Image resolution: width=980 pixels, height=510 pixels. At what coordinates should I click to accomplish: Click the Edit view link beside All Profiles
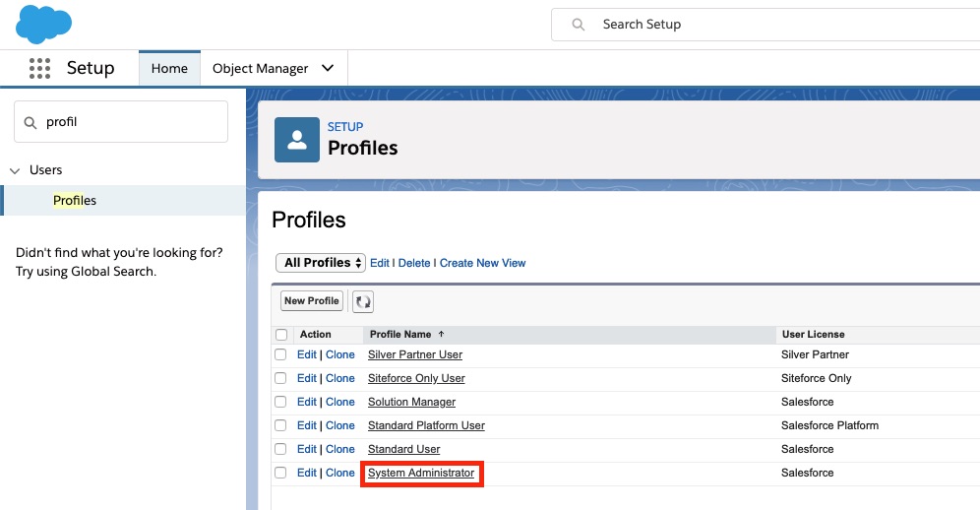click(380, 263)
